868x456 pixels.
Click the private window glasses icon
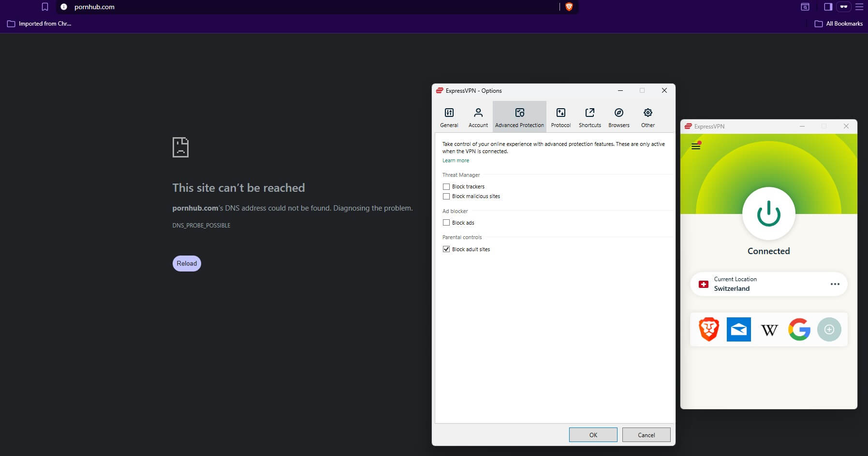pos(844,7)
